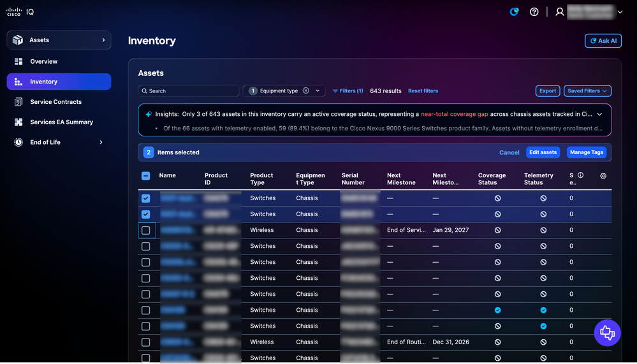Expand the Insights banner chevron
This screenshot has height=364, width=637.
coord(599,114)
